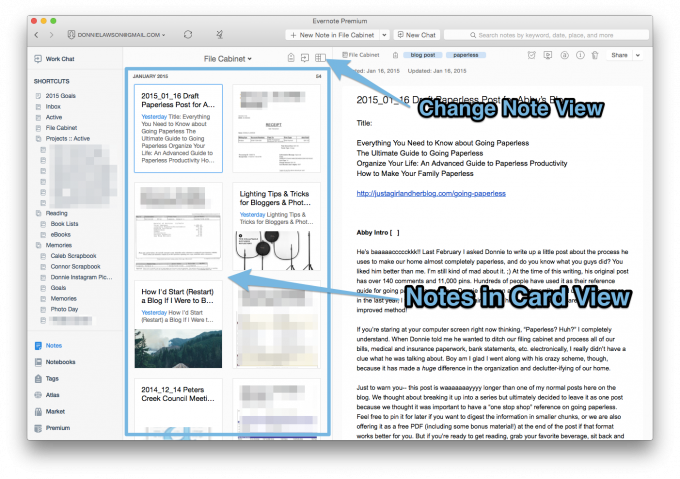
Task: Click the annotate circled-a icon
Action: click(x=564, y=55)
